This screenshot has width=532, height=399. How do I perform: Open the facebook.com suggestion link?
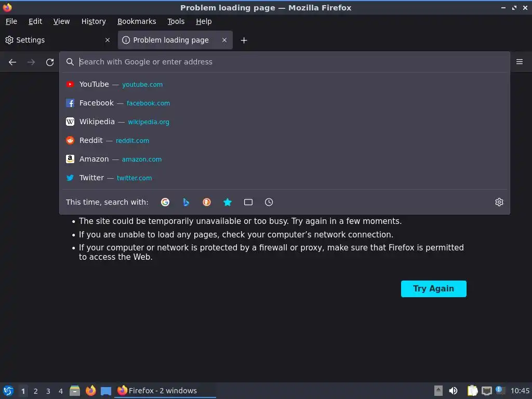point(148,103)
